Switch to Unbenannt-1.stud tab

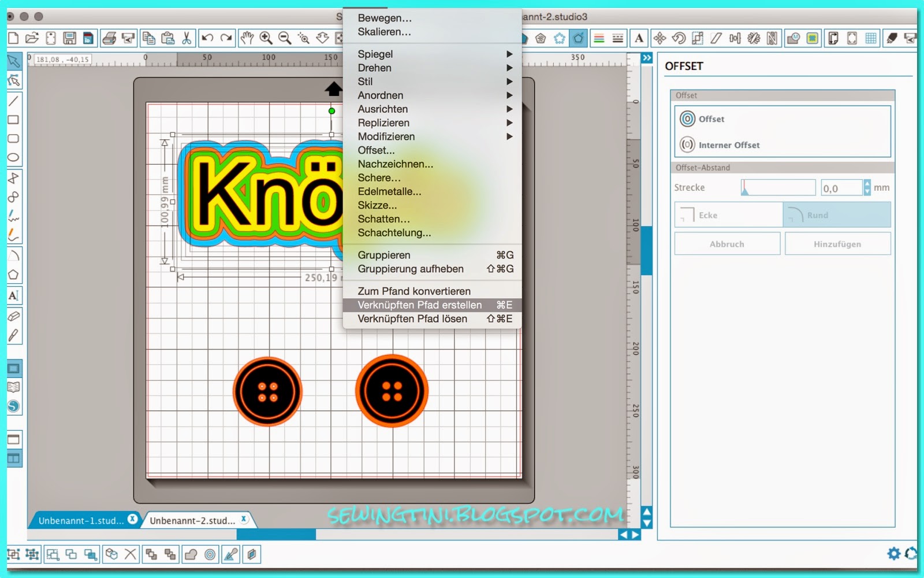click(x=81, y=520)
